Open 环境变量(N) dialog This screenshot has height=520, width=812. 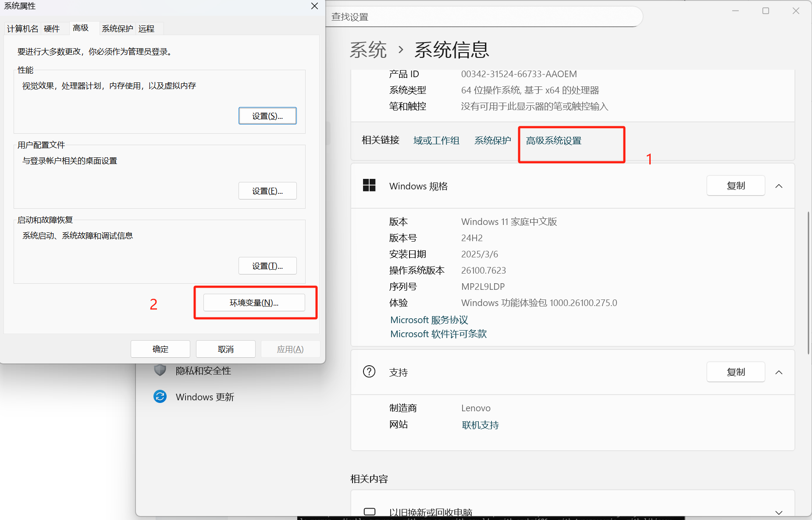tap(254, 303)
